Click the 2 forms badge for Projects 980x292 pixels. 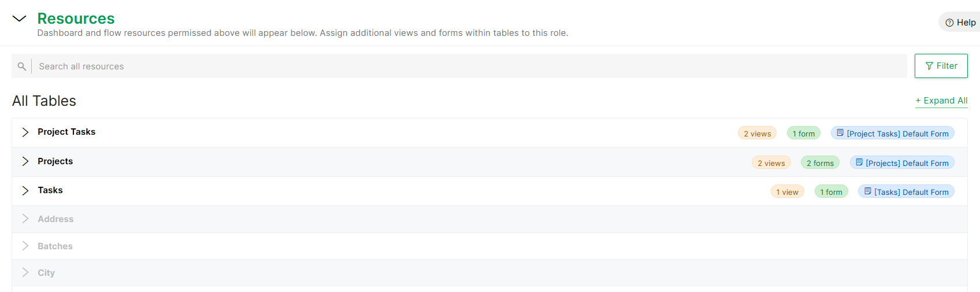tap(820, 163)
